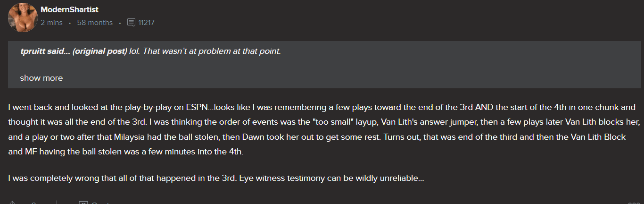Click the upvote arrow icon below the post
This screenshot has width=644, height=204.
point(13,203)
